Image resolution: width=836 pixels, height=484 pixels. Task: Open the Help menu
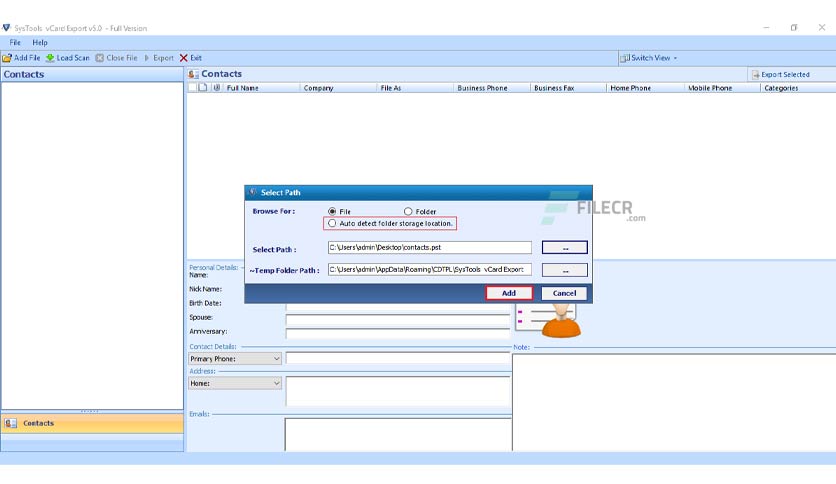tap(40, 43)
